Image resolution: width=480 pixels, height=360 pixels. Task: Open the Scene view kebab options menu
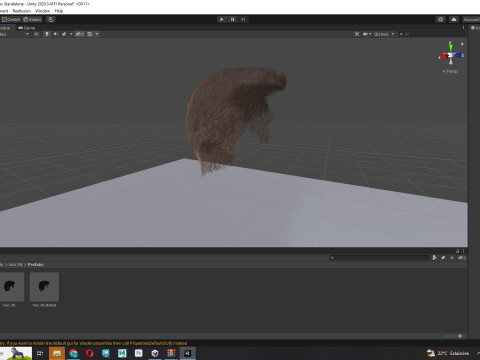(x=463, y=28)
